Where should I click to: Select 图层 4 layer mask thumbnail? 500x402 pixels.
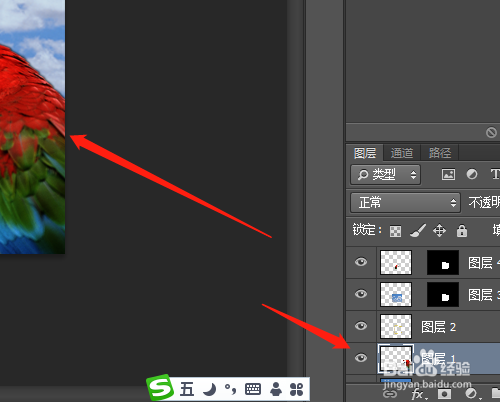pyautogui.click(x=443, y=262)
